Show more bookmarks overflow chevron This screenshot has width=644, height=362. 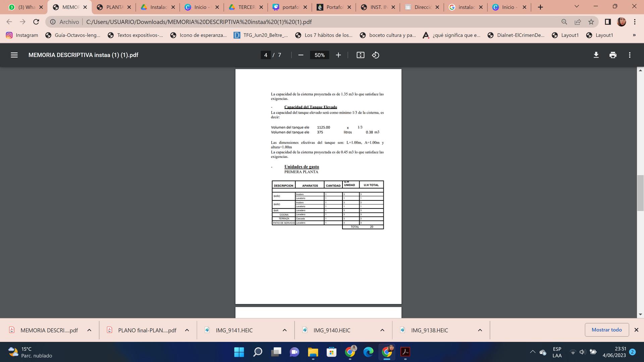point(634,35)
